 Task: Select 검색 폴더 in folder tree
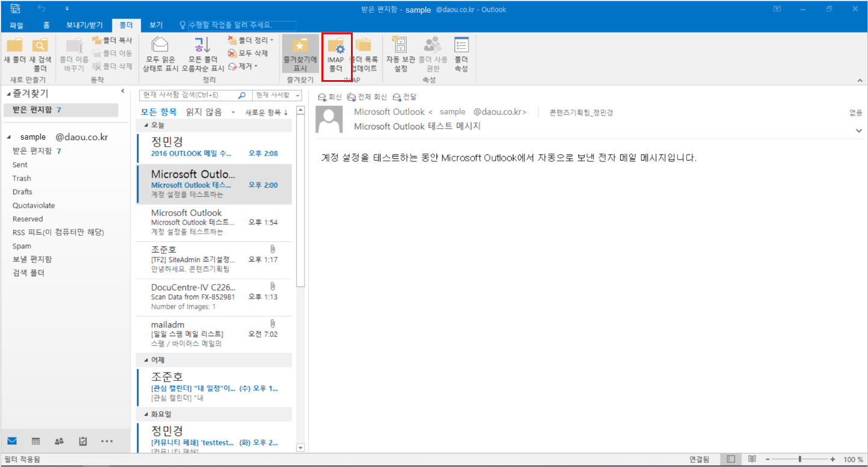(28, 273)
